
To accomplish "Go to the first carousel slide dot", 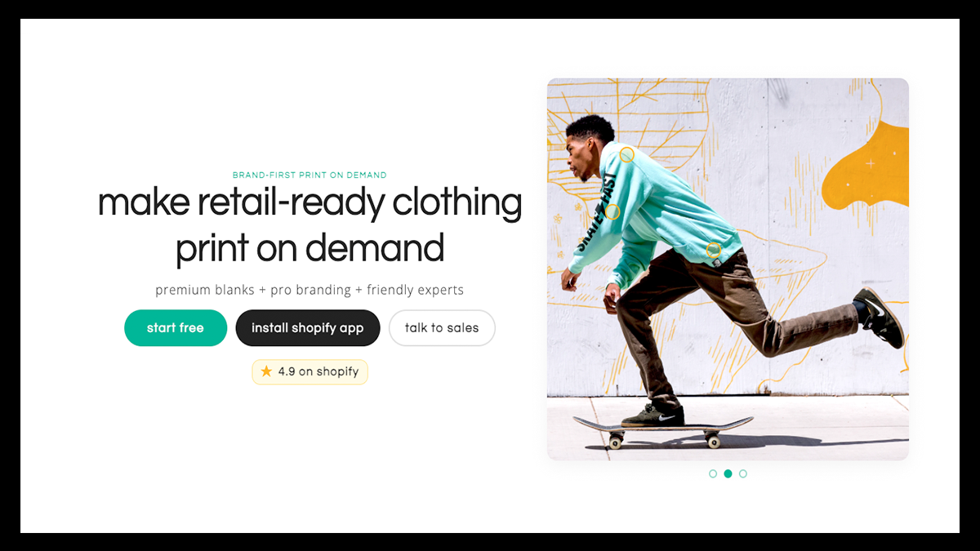I will 713,473.
